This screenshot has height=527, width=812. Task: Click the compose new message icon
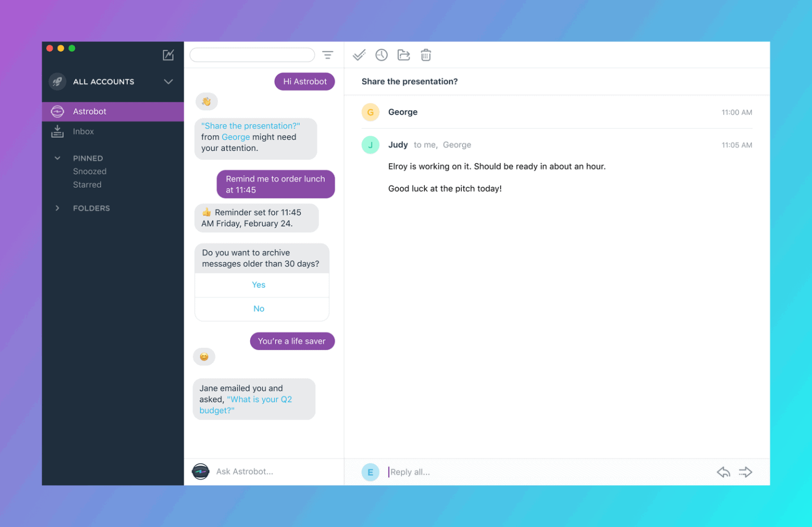[168, 55]
